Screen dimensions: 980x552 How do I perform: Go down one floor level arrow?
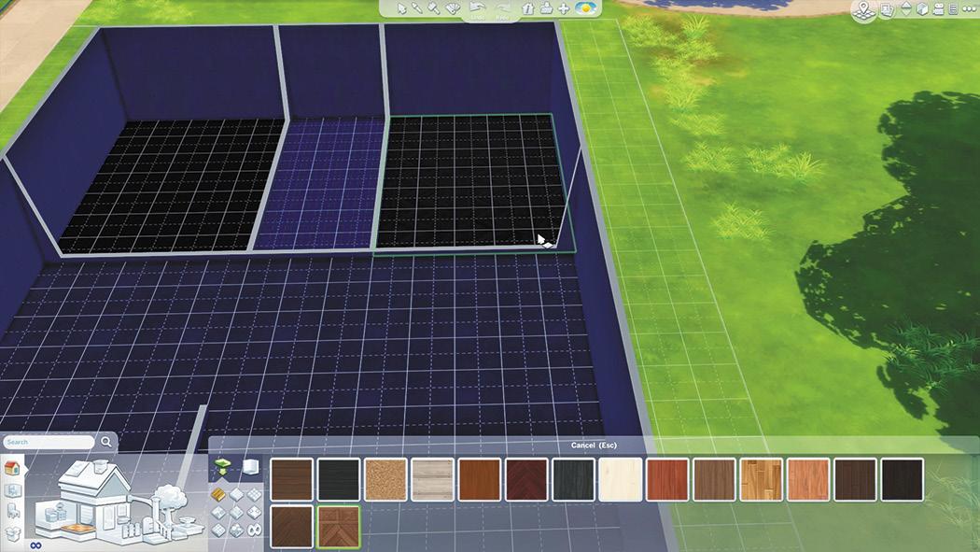click(x=905, y=13)
